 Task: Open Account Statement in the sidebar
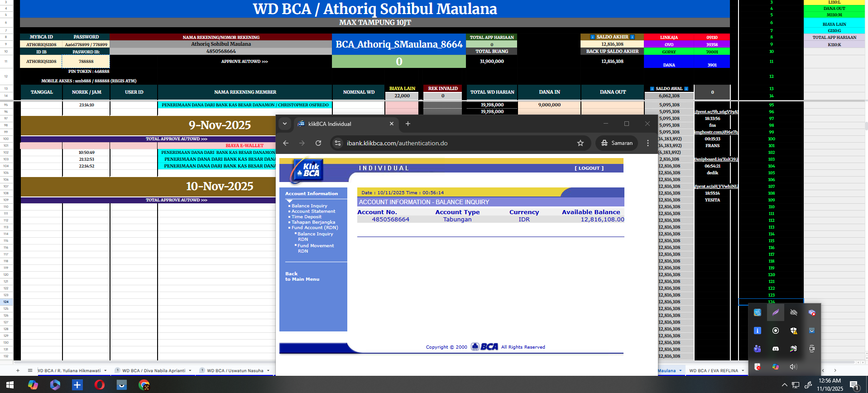pos(313,211)
